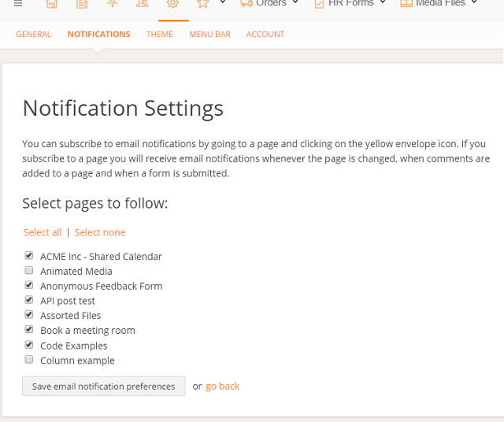Uncheck ACME Inc - Shared Calendar

[29, 256]
